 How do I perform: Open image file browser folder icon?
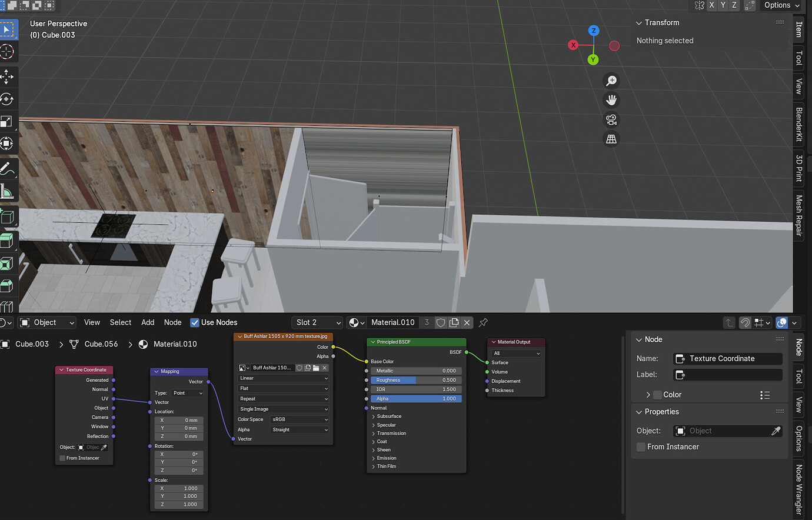[x=316, y=368]
